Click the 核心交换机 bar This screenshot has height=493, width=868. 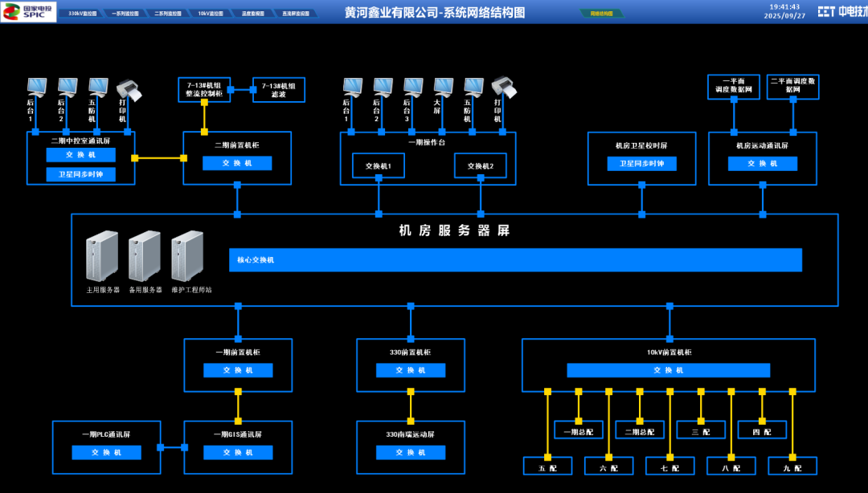coord(515,260)
